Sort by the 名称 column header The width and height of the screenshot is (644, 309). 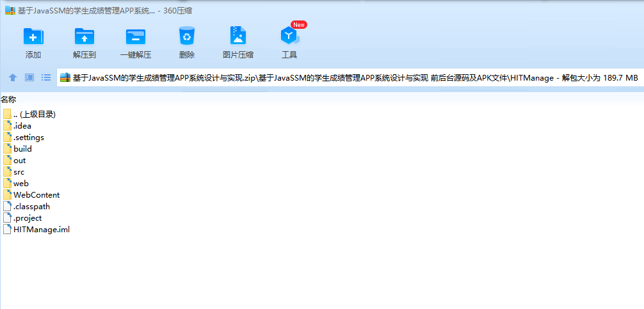[x=8, y=99]
